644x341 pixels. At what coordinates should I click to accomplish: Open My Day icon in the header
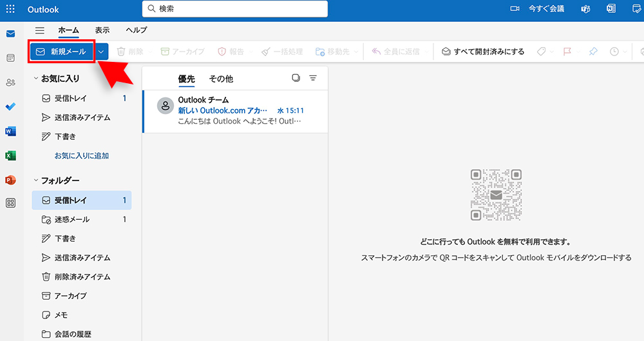coord(637,9)
